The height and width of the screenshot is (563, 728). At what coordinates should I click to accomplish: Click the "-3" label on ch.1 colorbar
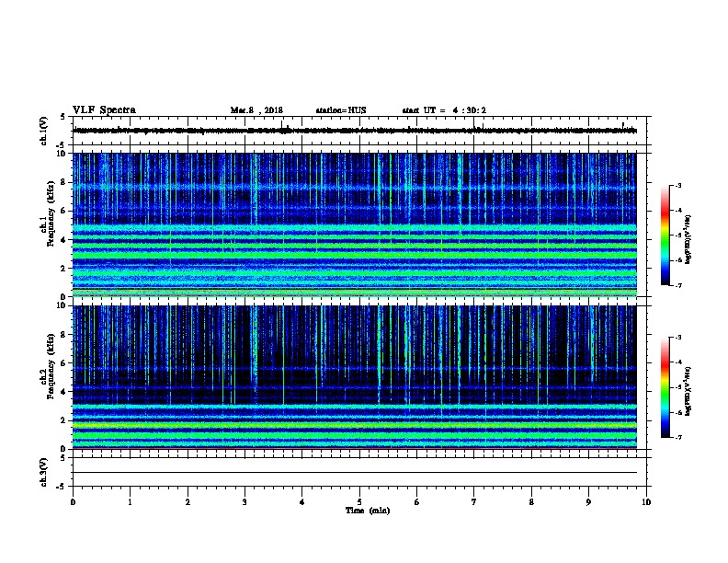(677, 185)
